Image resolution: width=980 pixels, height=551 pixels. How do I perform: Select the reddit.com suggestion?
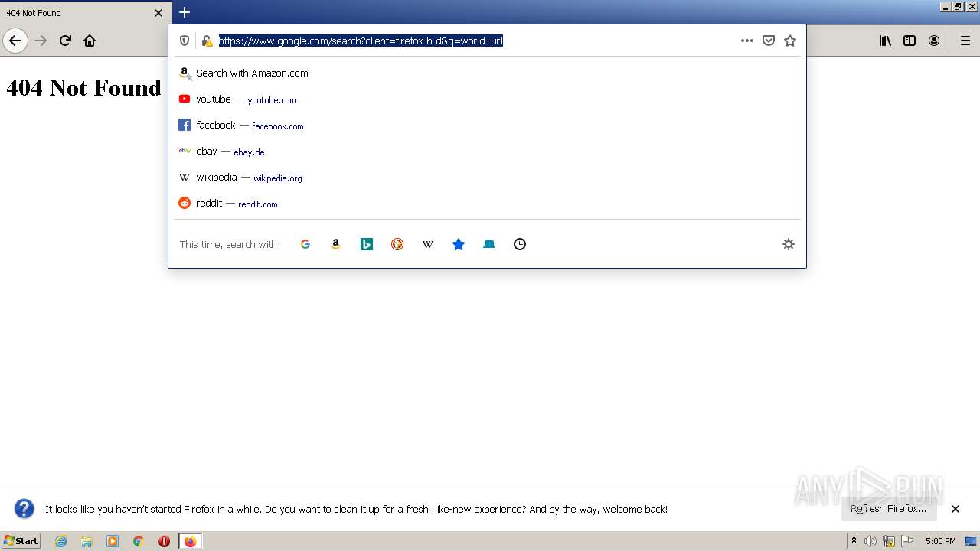[487, 204]
